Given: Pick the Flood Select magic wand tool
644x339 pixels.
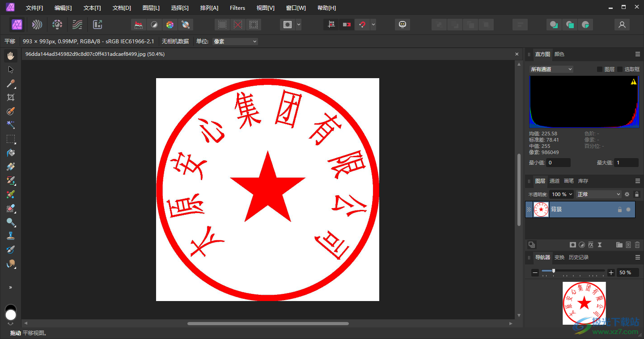Looking at the screenshot, I should [11, 125].
